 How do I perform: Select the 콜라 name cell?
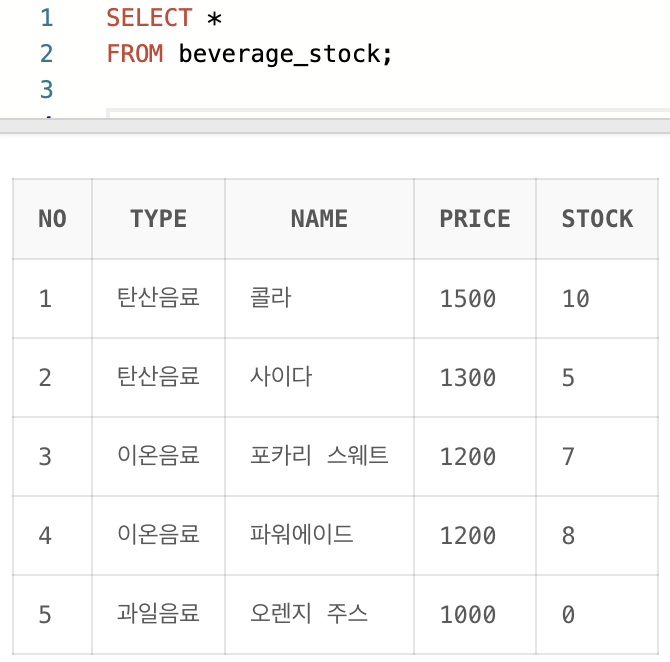(x=319, y=298)
